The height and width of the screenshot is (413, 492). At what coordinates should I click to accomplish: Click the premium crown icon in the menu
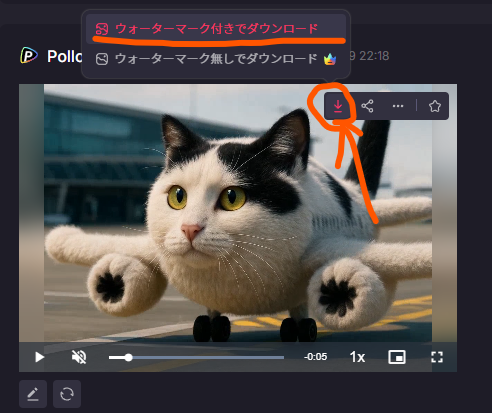point(330,59)
